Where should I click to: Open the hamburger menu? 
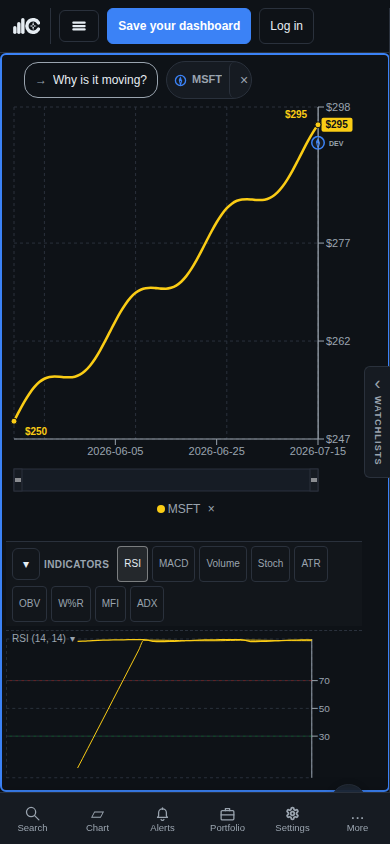79,26
